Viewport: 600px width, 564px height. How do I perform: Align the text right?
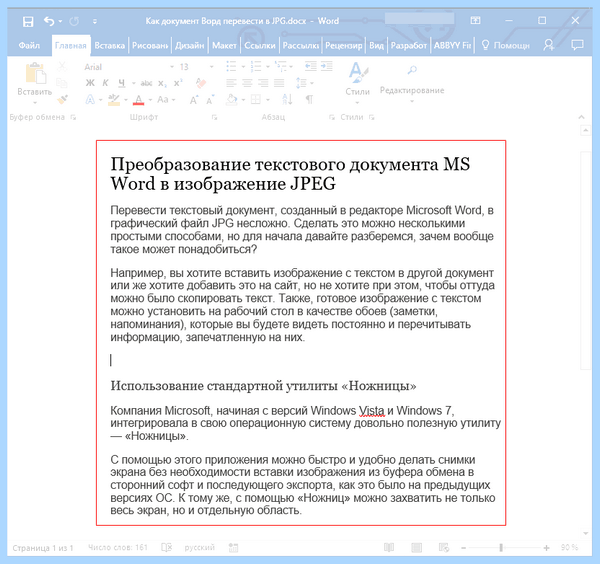[x=263, y=83]
